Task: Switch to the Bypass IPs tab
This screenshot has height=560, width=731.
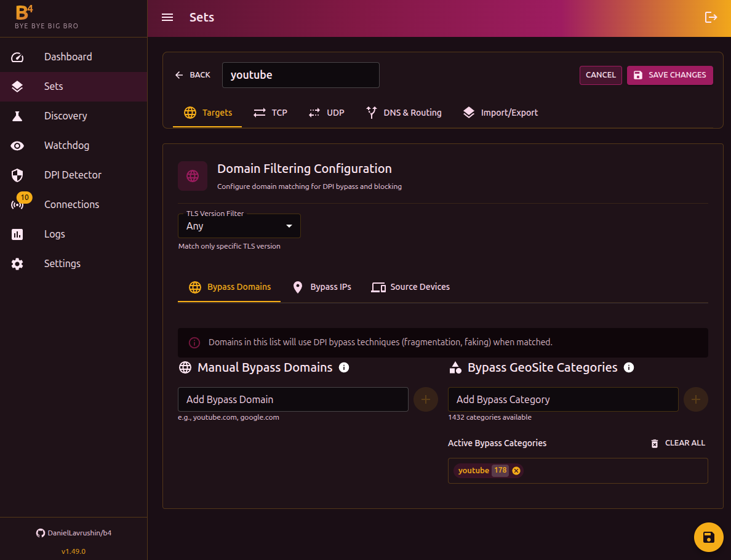Action: (322, 287)
